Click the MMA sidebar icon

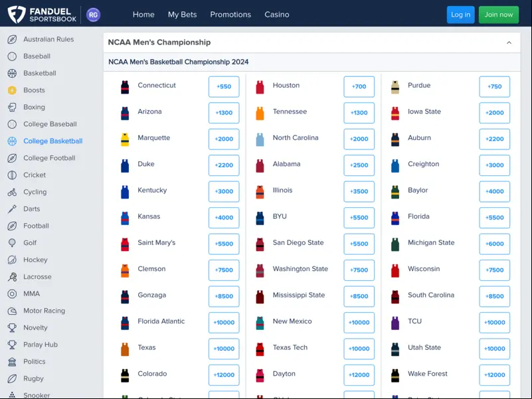pos(12,294)
